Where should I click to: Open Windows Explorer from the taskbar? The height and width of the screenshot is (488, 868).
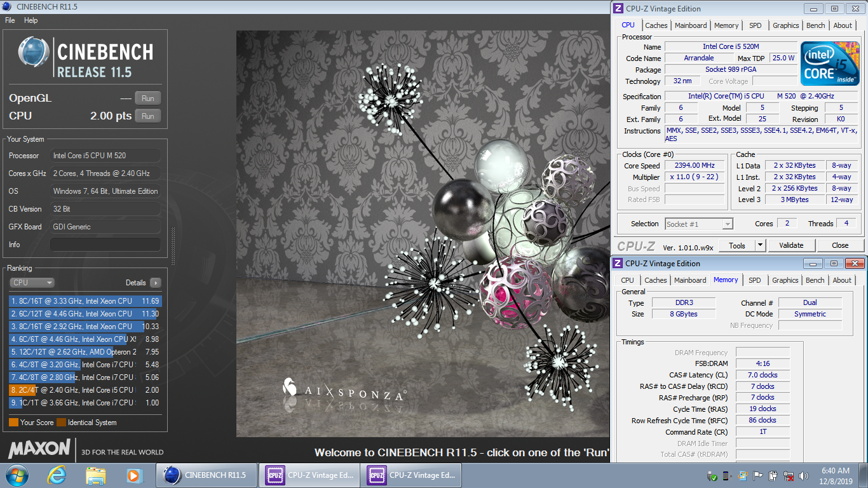click(96, 475)
